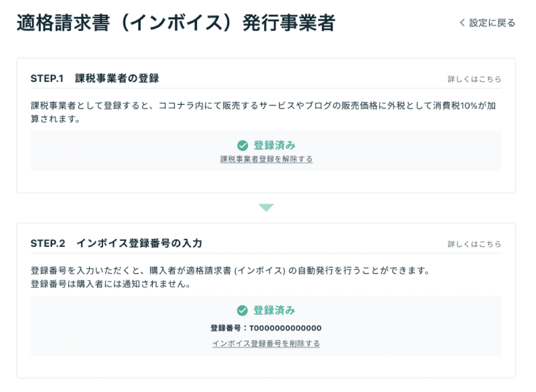This screenshot has width=536, height=392.
Task: Click the インボイス登録番号を削除する link
Action: tap(266, 344)
